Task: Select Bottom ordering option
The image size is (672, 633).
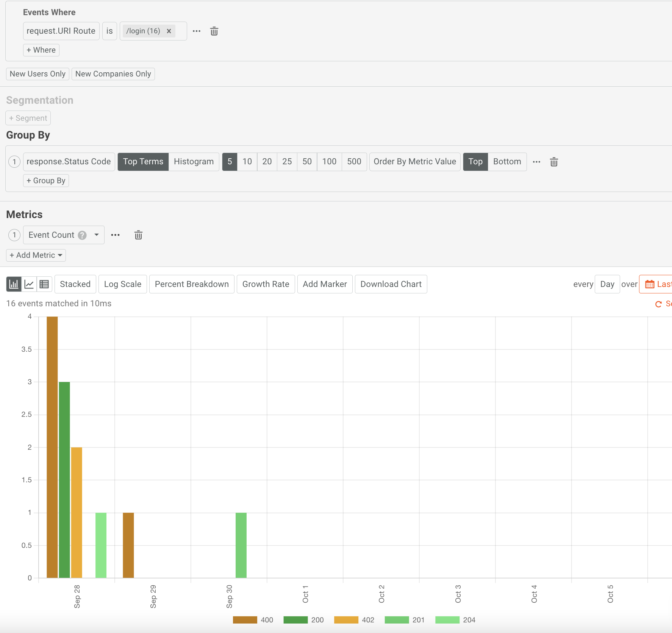Action: (507, 162)
